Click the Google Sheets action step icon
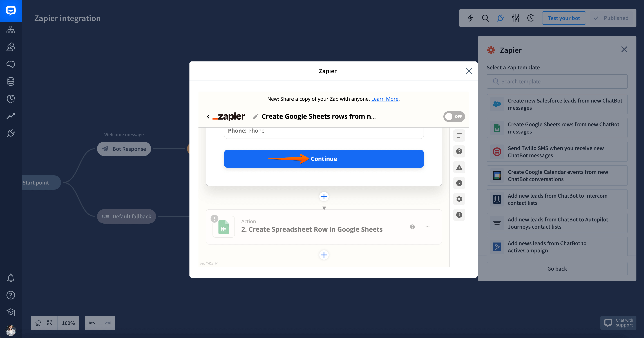 223,227
